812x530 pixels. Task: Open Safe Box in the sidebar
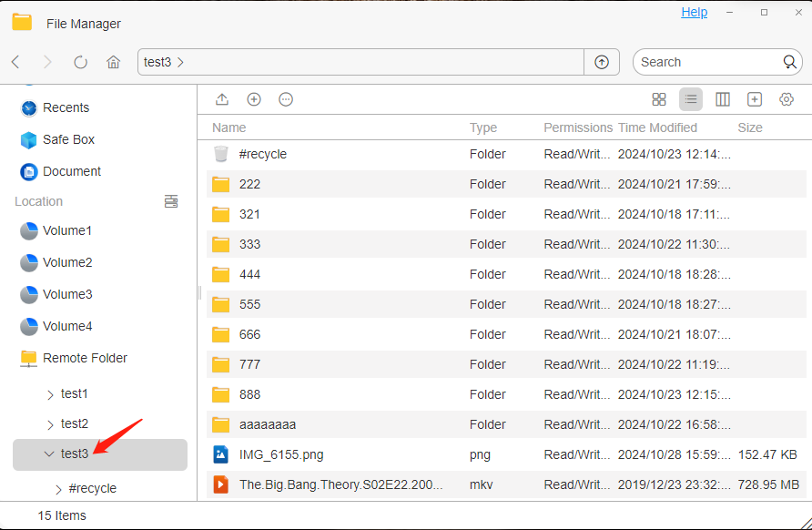[x=57, y=140]
